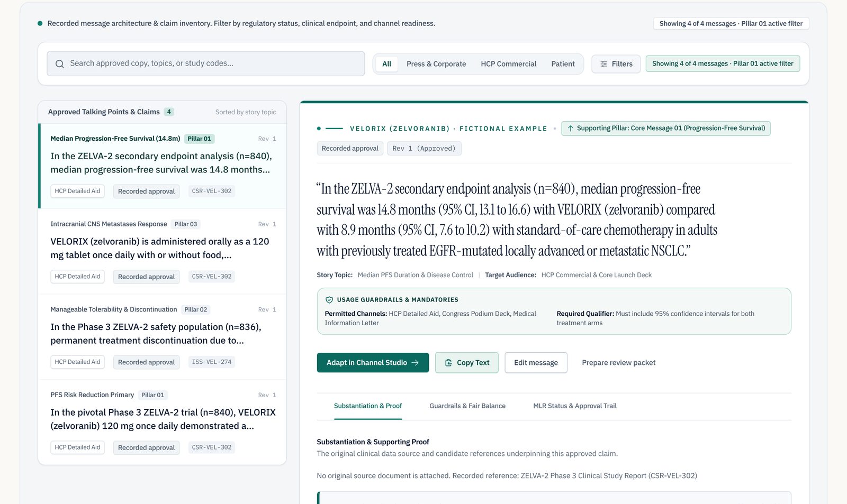This screenshot has width=847, height=504.
Task: Click ISS-VEL-274 study code tag
Action: click(212, 362)
